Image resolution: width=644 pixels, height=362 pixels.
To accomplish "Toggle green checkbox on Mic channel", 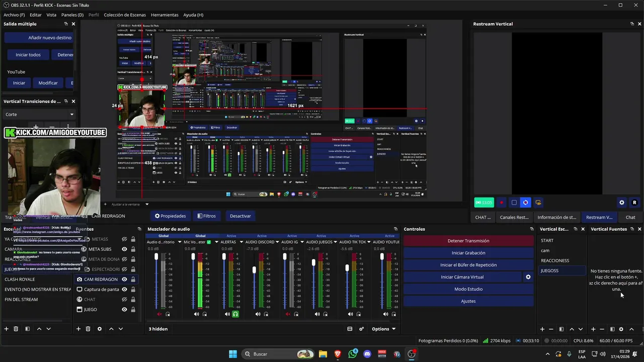I will (209, 242).
